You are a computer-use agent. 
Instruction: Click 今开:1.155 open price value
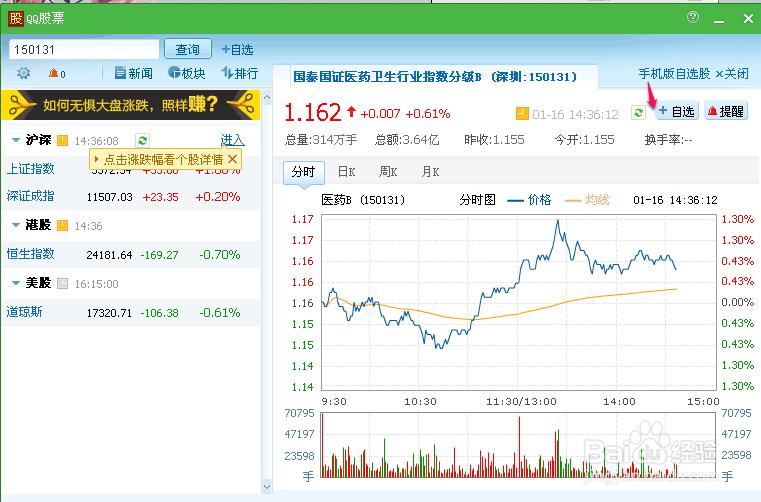pos(584,140)
